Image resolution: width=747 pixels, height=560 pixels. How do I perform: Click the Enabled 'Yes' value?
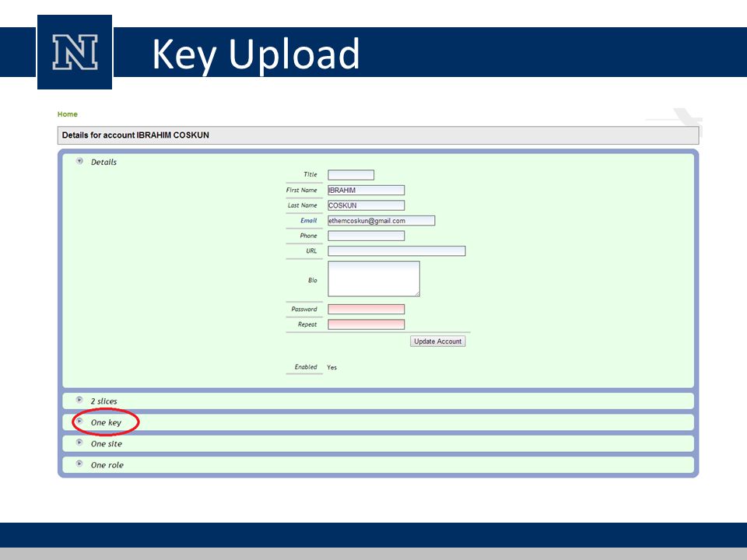[331, 367]
